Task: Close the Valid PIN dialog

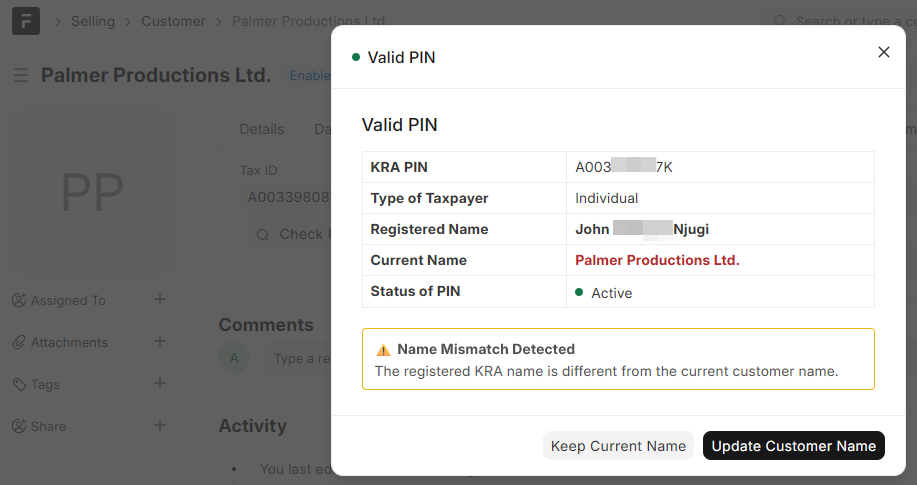Action: pos(883,52)
